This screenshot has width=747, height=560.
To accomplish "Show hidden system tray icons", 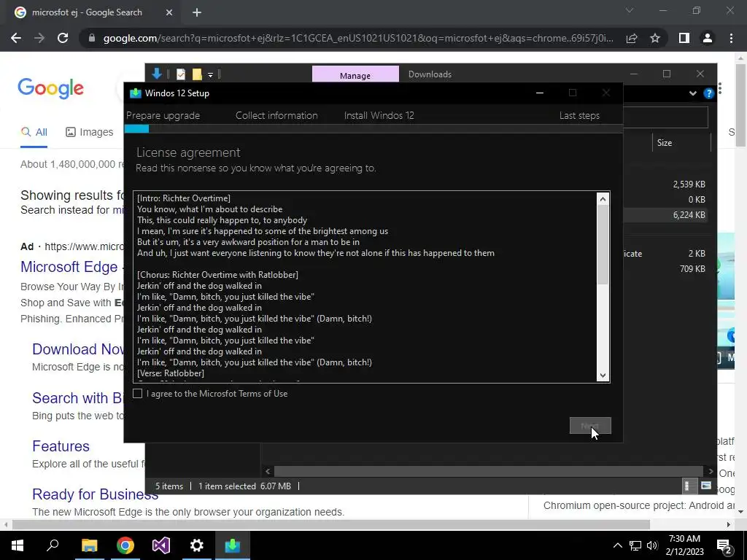I will point(617,545).
